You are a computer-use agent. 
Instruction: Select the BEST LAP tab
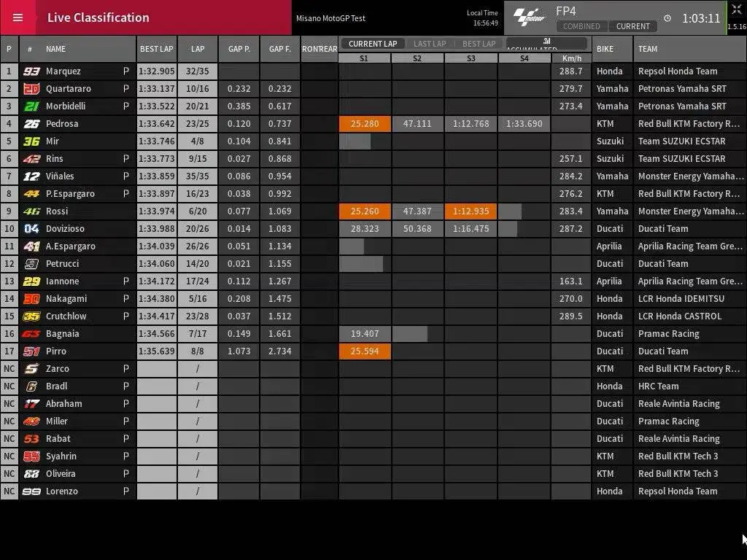[x=479, y=44]
